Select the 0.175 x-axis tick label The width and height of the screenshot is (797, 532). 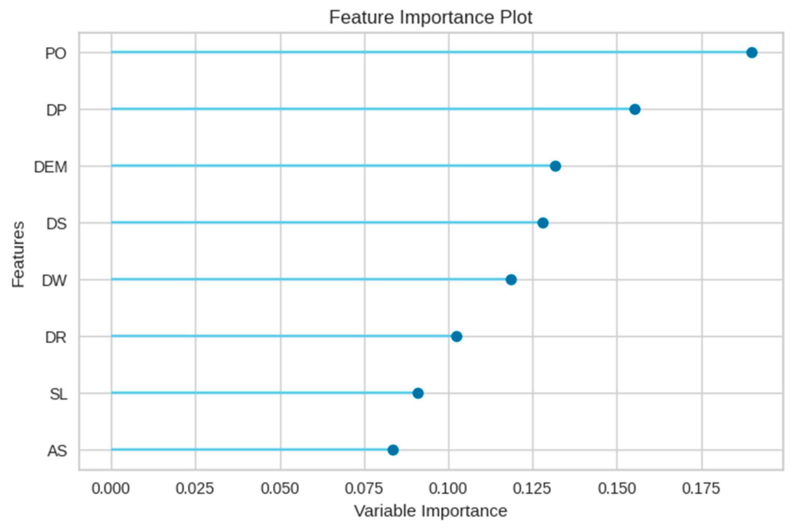point(701,488)
